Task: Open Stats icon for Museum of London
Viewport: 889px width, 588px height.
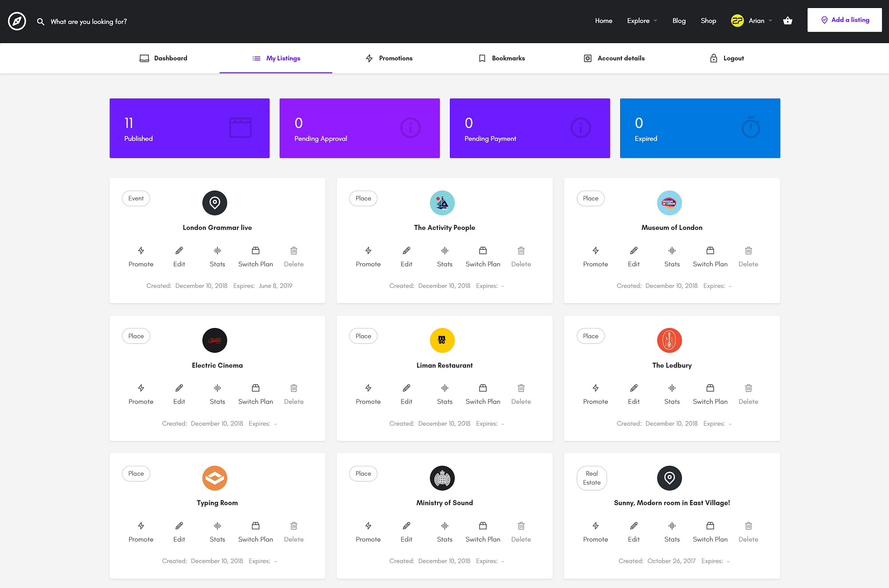Action: [672, 251]
